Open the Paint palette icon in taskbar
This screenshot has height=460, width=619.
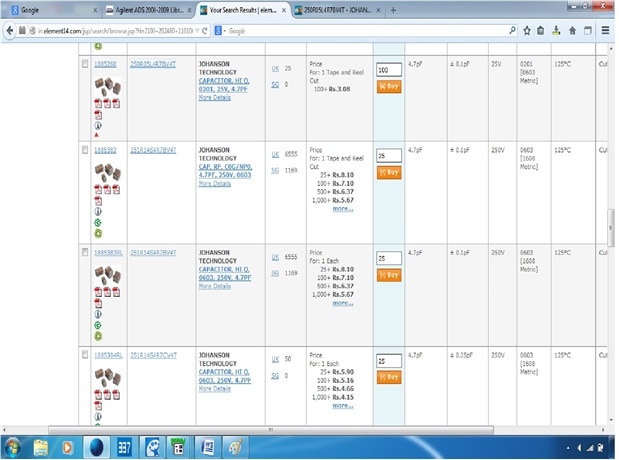236,448
